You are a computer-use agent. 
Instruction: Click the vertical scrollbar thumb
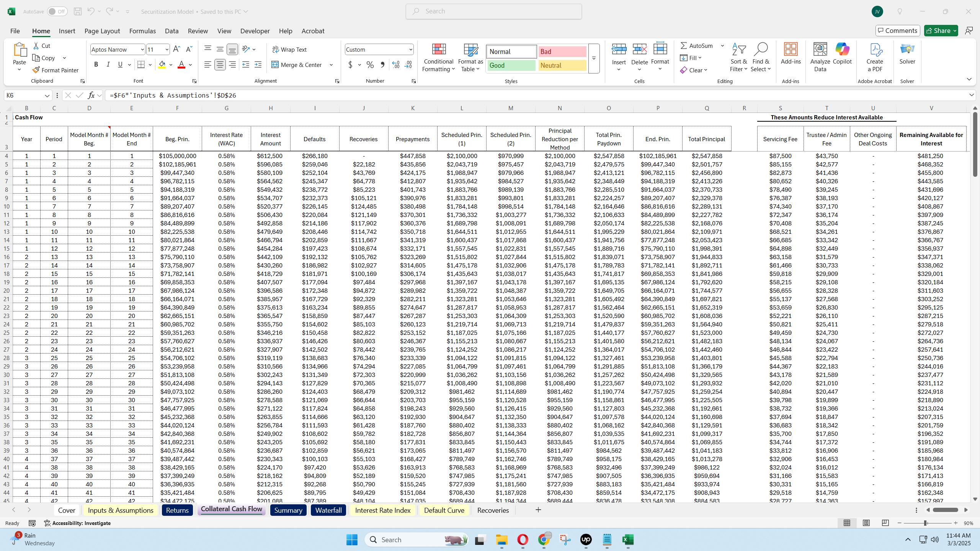coord(975,144)
